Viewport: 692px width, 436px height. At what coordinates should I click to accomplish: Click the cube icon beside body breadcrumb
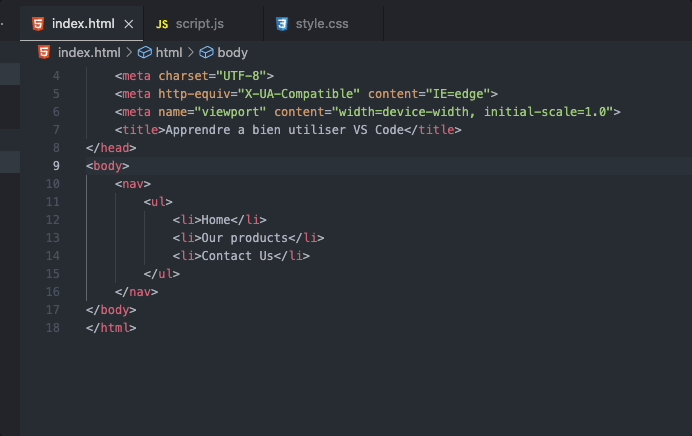click(x=206, y=53)
